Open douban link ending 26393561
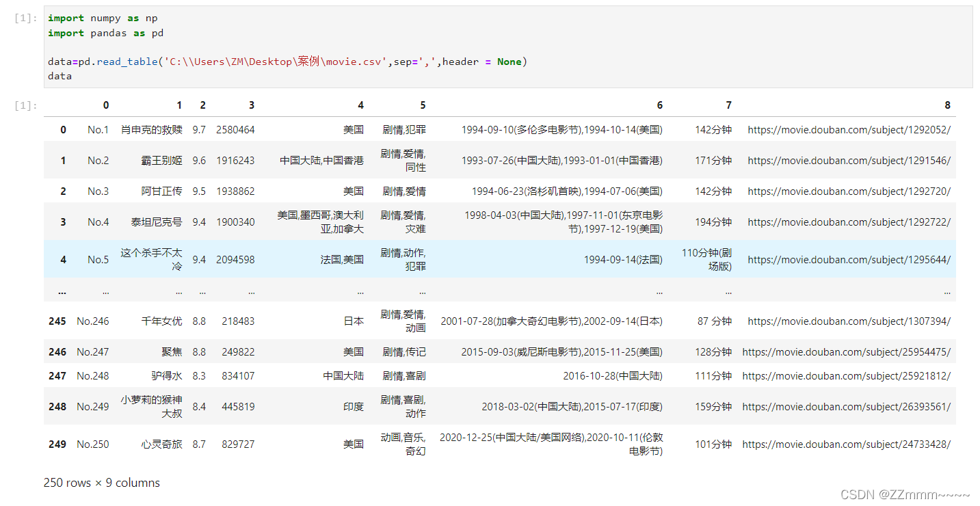Image resolution: width=980 pixels, height=506 pixels. click(x=846, y=406)
